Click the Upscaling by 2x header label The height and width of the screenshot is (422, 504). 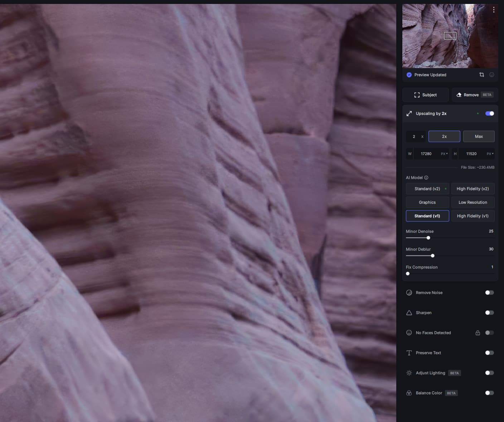pos(431,114)
